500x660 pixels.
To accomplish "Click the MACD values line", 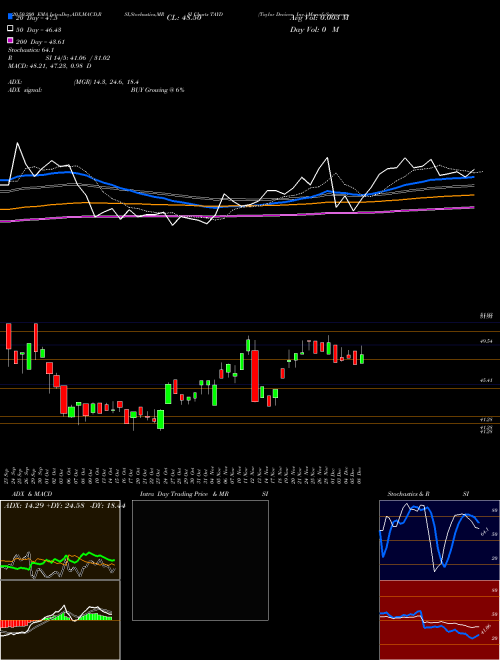I will (x=50, y=66).
